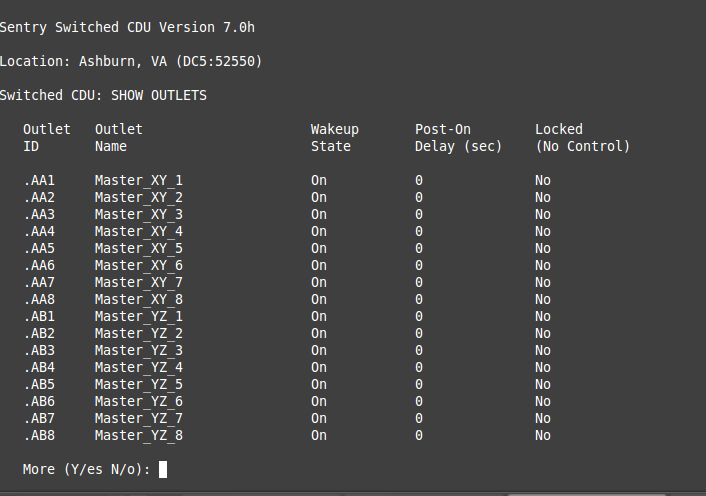706x496 pixels.
Task: Click the Locked (No Control) column header
Action: 582,138
